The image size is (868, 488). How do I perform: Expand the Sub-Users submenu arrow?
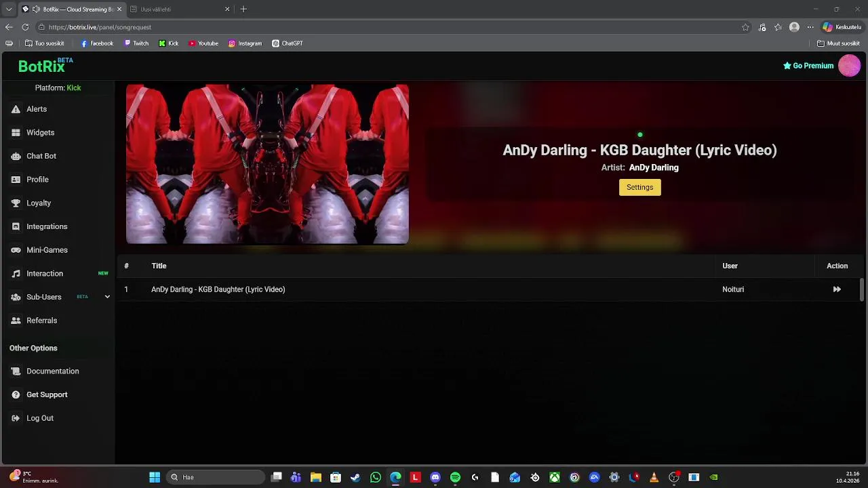coord(107,297)
